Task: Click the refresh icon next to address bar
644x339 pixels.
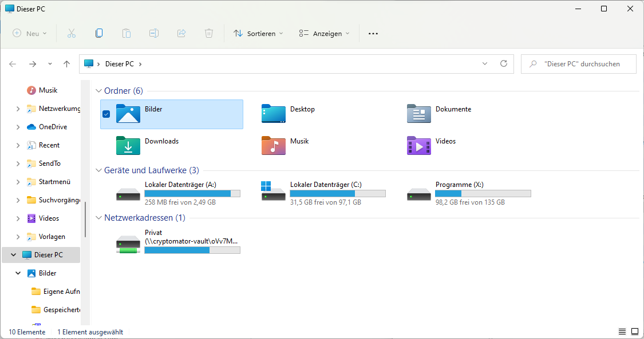Action: tap(504, 63)
